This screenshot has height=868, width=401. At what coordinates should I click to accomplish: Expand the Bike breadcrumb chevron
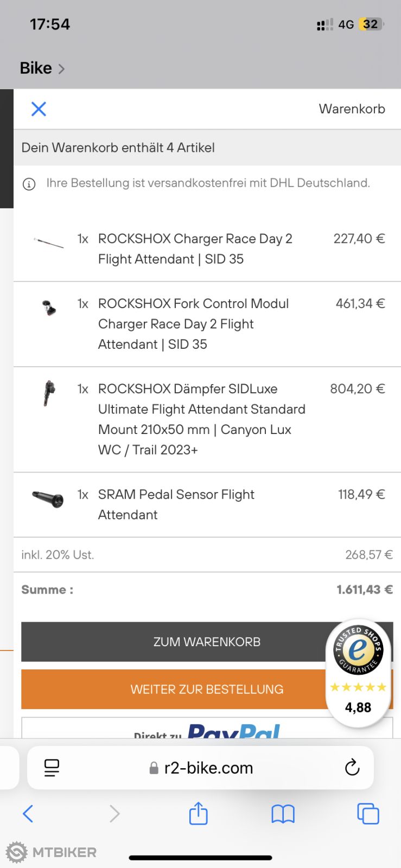(x=61, y=69)
